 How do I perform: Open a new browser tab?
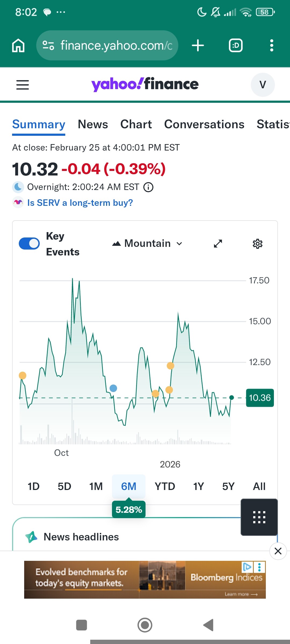click(198, 45)
